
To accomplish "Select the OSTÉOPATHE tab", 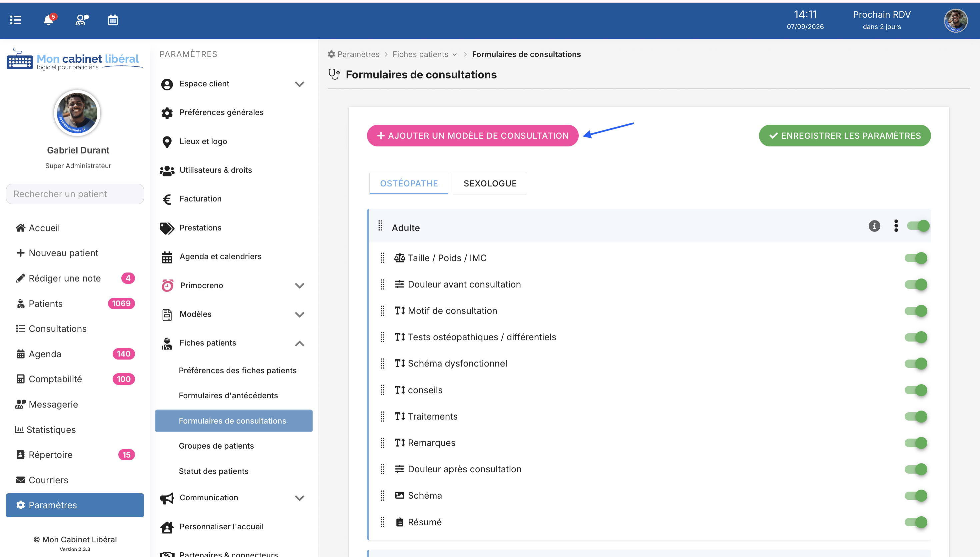I will (x=409, y=184).
